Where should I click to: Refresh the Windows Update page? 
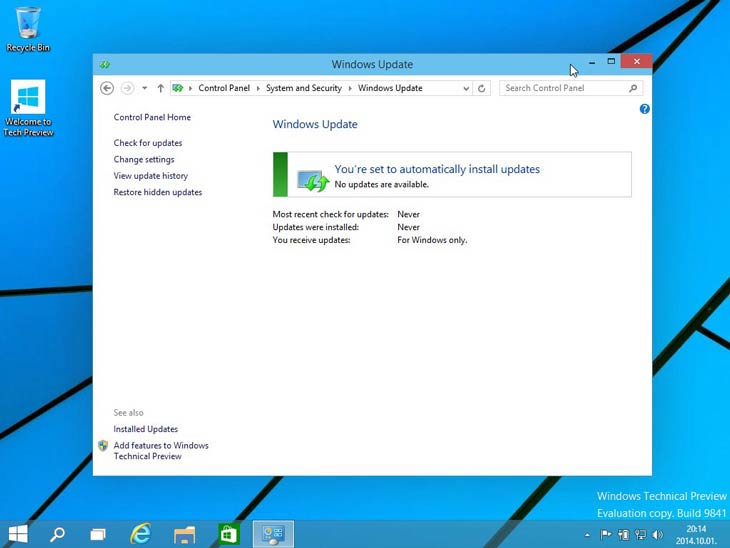point(482,88)
